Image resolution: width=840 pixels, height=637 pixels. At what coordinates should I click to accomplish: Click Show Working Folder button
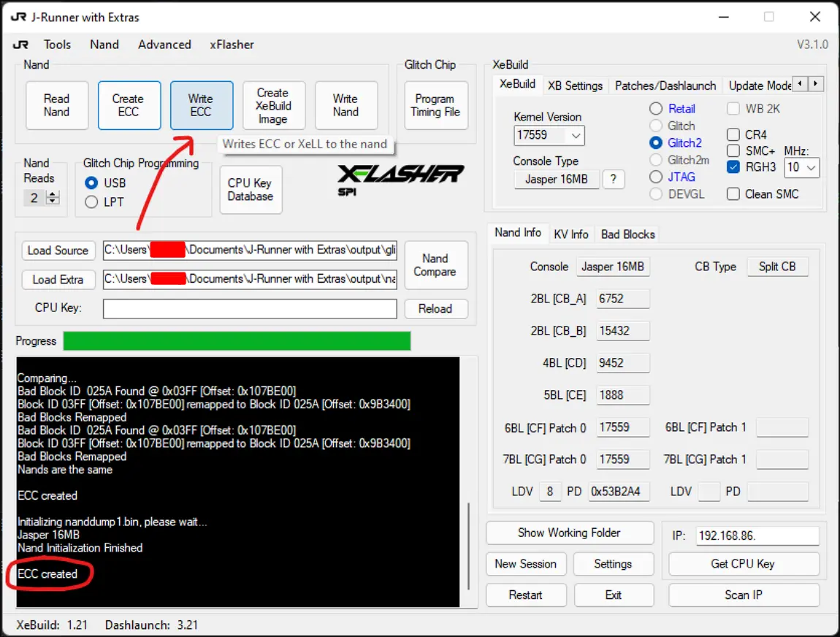(x=570, y=533)
